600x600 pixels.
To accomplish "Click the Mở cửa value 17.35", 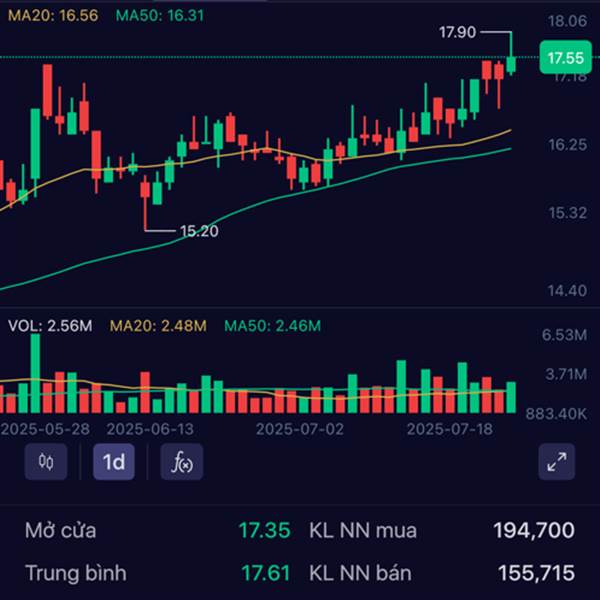I will coord(264,530).
